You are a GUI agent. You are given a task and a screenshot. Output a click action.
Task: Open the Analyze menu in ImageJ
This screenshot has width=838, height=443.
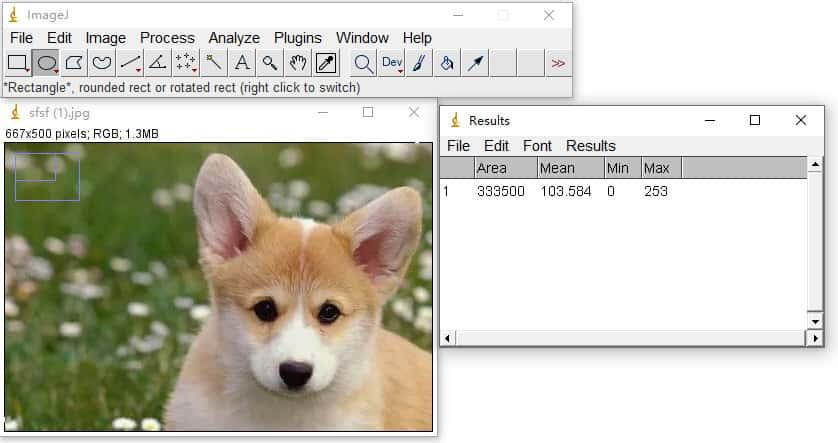pos(234,38)
